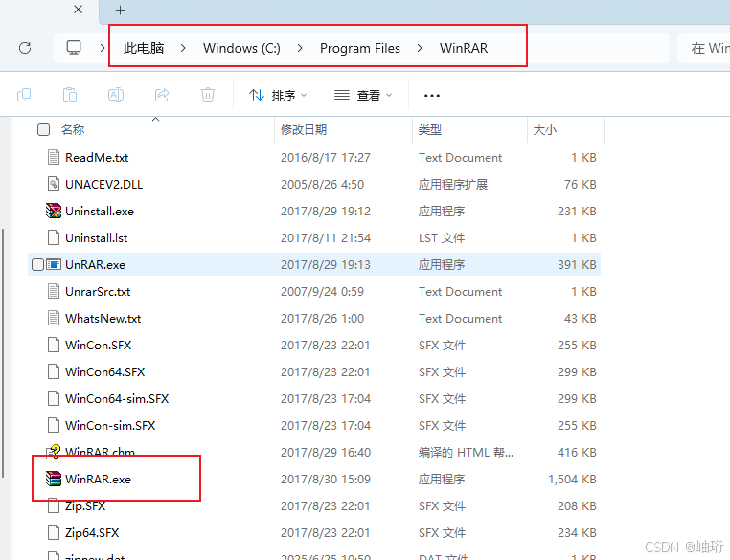730x560 pixels.
Task: Sort by the Name (名称) column header
Action: click(72, 130)
